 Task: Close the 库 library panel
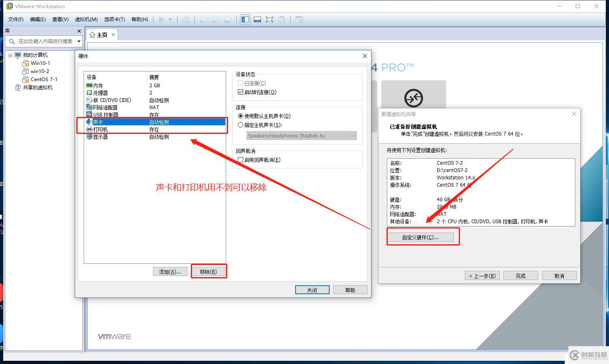pyautogui.click(x=79, y=31)
